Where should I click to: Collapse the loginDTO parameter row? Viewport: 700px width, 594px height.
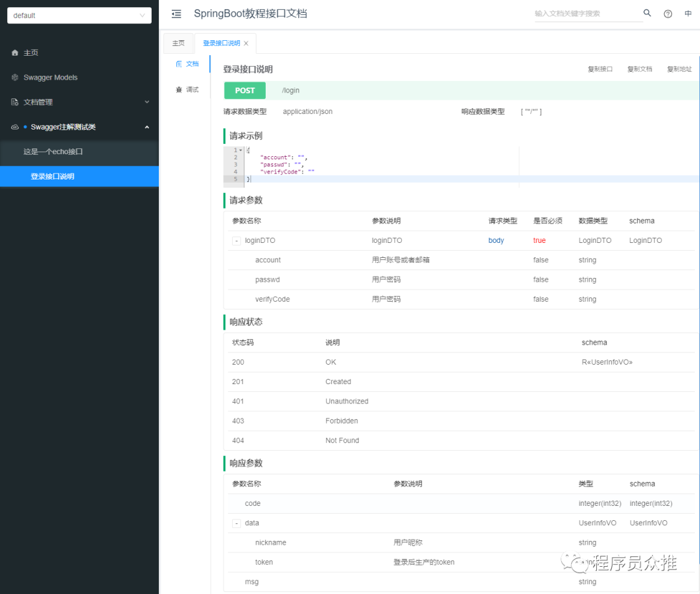tap(237, 241)
